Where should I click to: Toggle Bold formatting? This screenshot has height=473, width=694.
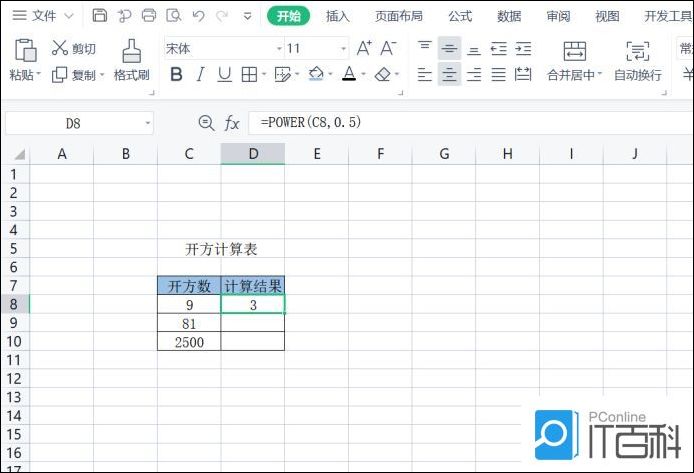tap(176, 74)
